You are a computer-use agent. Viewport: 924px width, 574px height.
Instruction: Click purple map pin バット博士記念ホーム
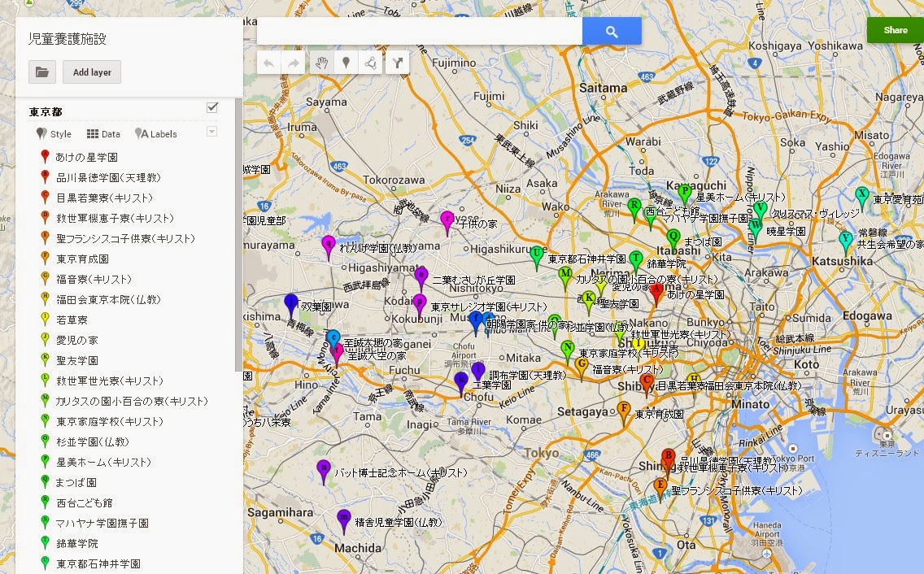tap(323, 472)
